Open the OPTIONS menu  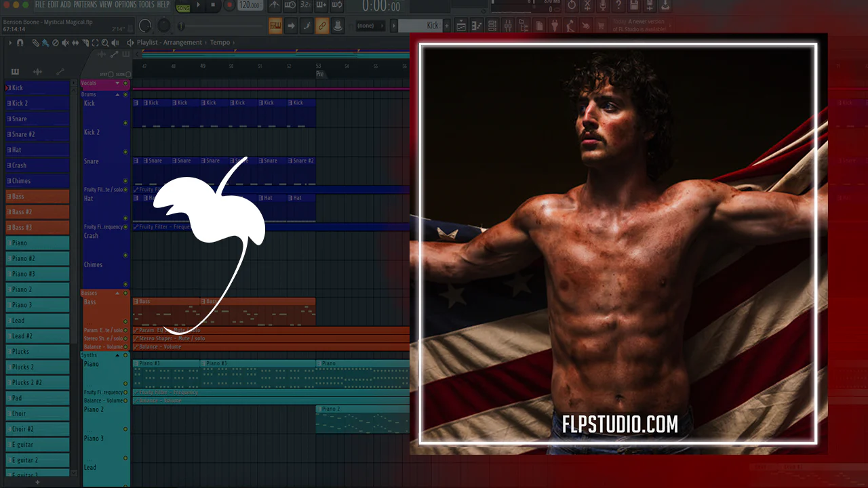coord(125,5)
